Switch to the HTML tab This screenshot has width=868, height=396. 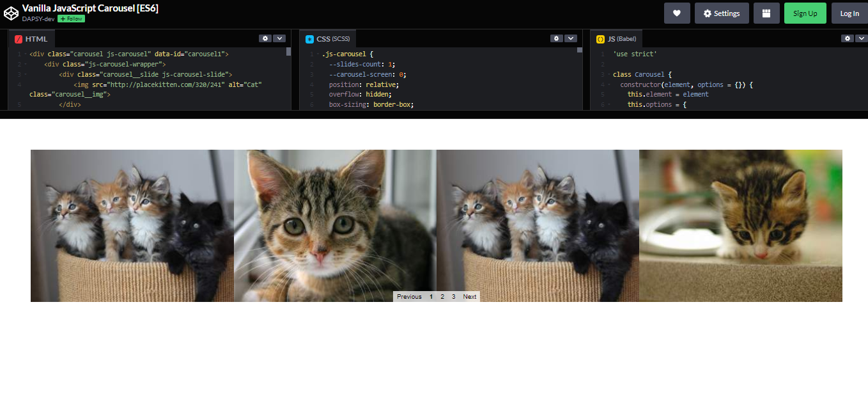point(31,38)
